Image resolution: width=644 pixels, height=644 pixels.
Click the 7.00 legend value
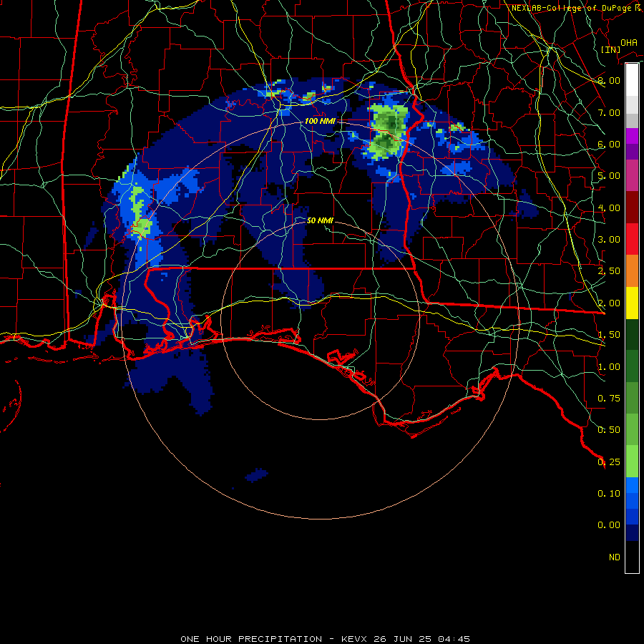click(609, 112)
